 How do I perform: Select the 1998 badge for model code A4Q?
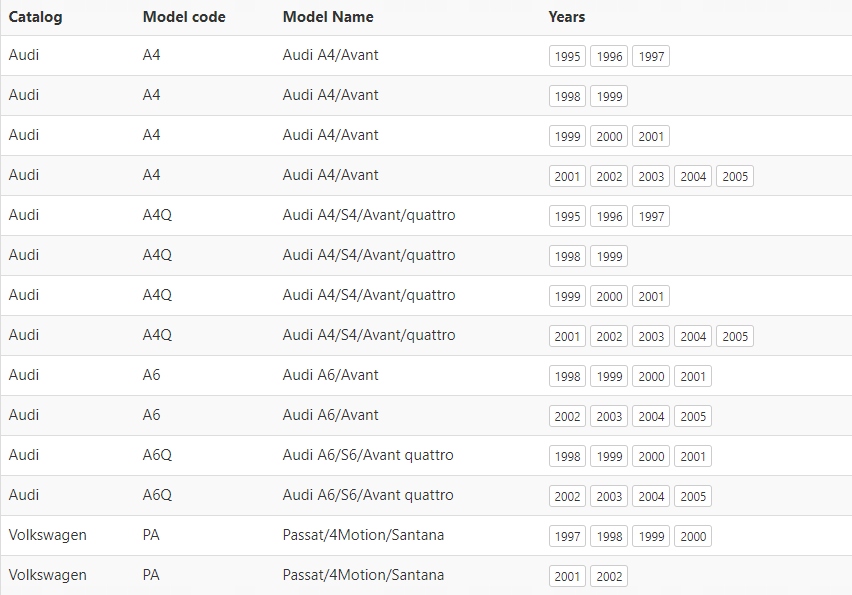[x=567, y=257]
